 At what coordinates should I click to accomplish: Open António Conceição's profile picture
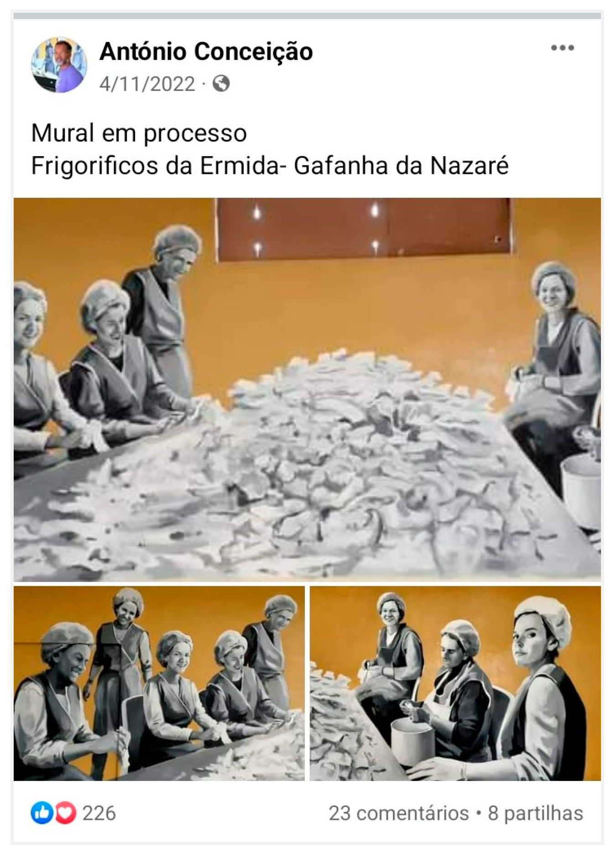click(x=59, y=65)
